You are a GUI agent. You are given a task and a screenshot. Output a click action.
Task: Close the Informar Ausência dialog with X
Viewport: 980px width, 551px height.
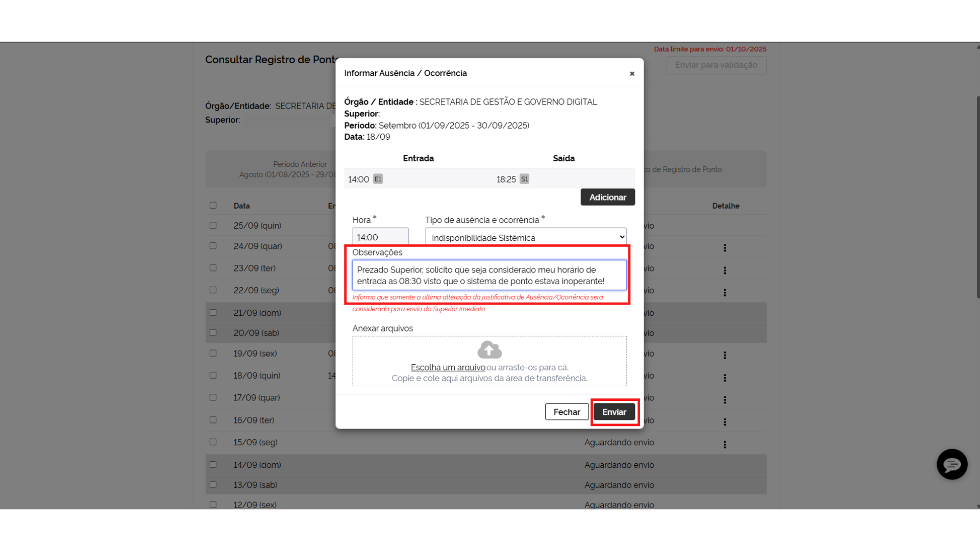tap(632, 73)
